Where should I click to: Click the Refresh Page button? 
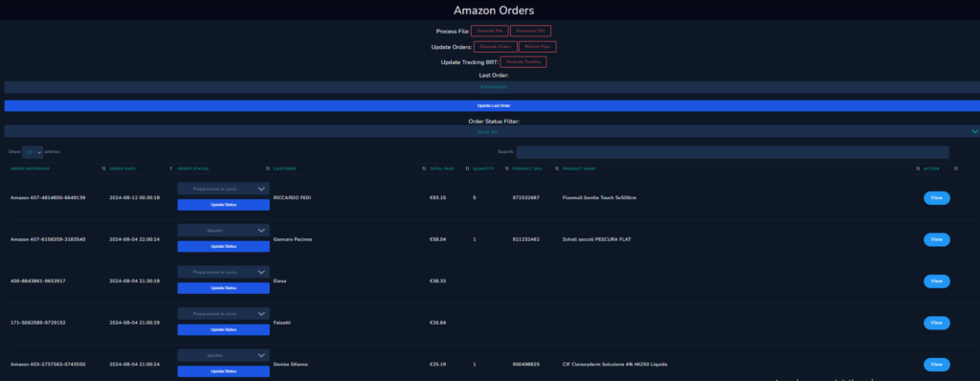(x=538, y=47)
